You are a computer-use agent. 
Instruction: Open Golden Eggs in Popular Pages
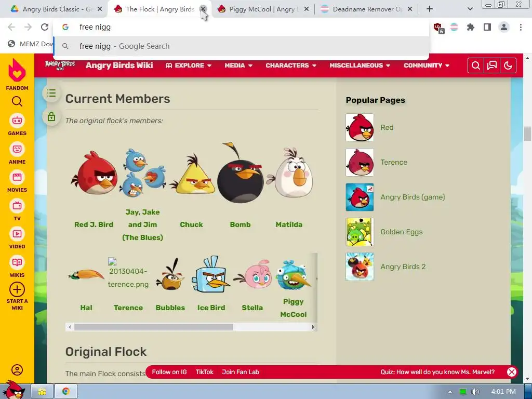click(402, 232)
